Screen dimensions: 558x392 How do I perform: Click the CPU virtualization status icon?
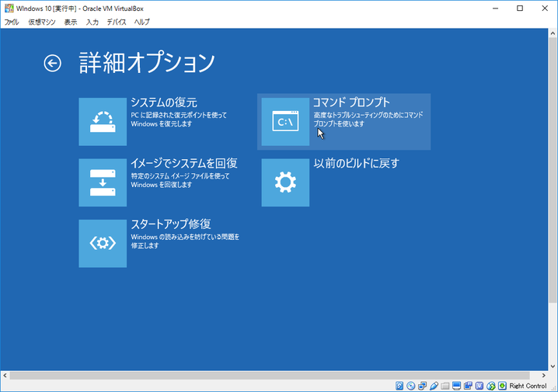tap(480, 386)
